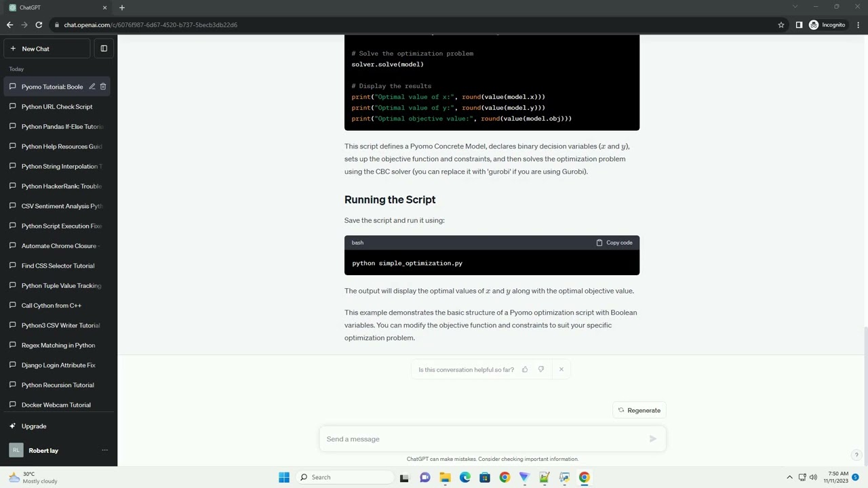Open browser side panel icon
The image size is (868, 488).
point(799,25)
